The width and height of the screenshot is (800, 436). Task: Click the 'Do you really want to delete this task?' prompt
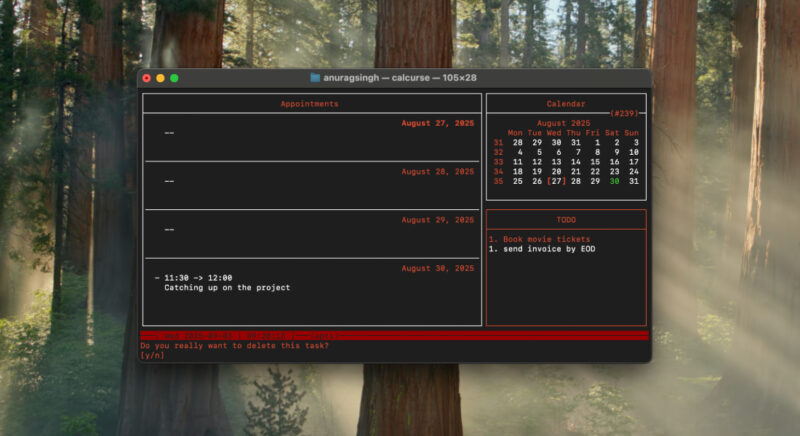(235, 345)
